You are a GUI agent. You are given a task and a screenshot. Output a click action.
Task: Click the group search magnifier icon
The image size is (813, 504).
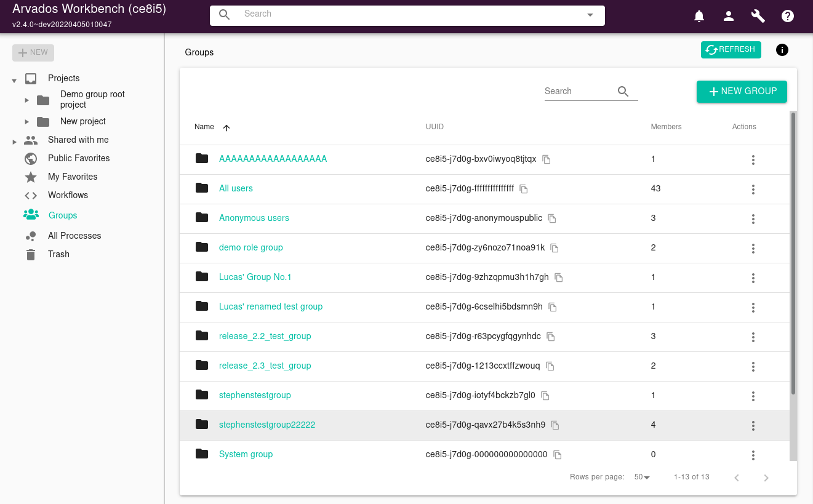click(x=623, y=92)
